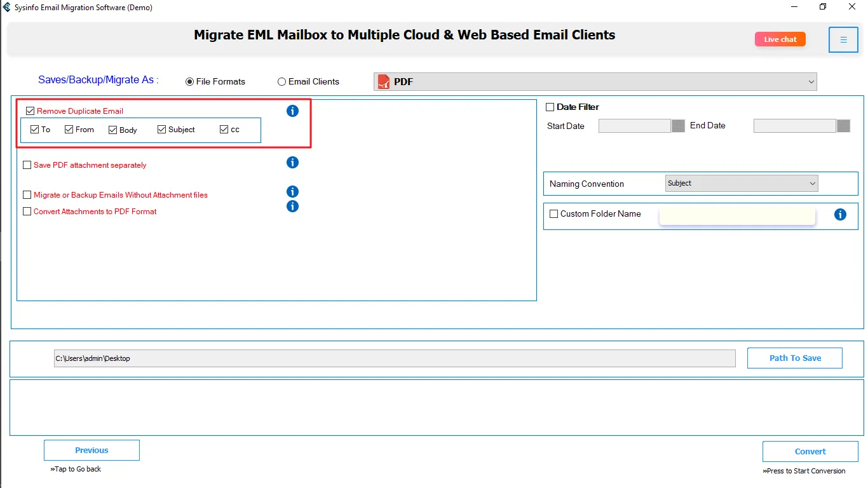Start conversion with the Convert button

(810, 452)
